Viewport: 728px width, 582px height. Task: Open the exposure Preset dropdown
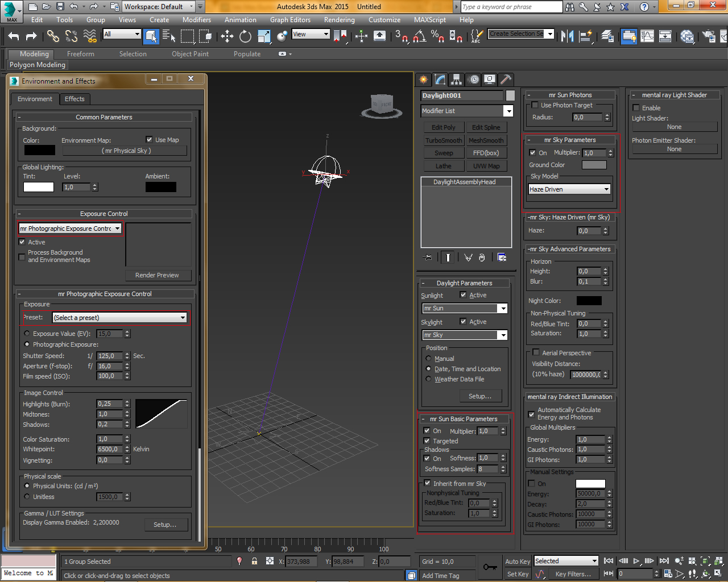119,318
